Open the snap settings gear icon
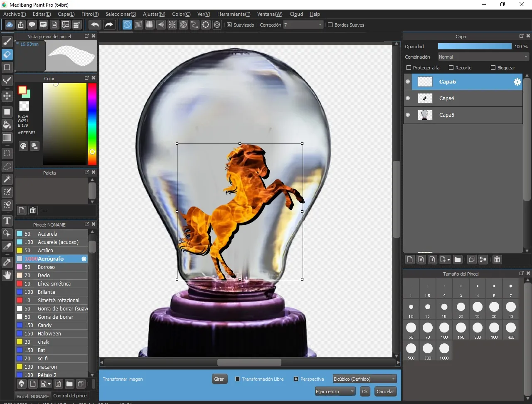Image resolution: width=532 pixels, height=404 pixels. coord(217,25)
